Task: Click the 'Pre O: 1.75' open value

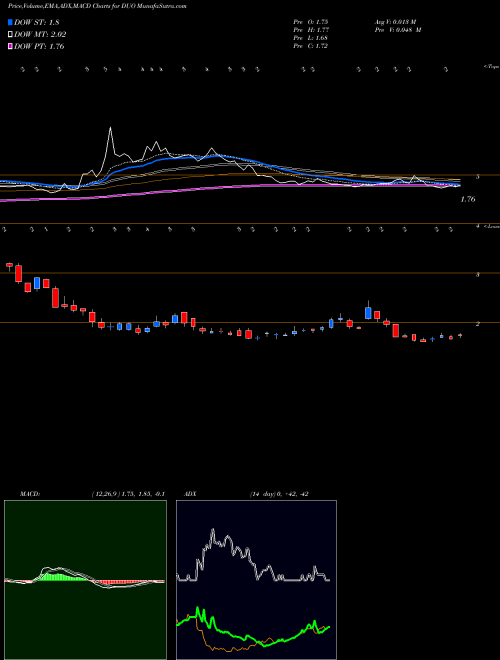Action: pos(311,21)
